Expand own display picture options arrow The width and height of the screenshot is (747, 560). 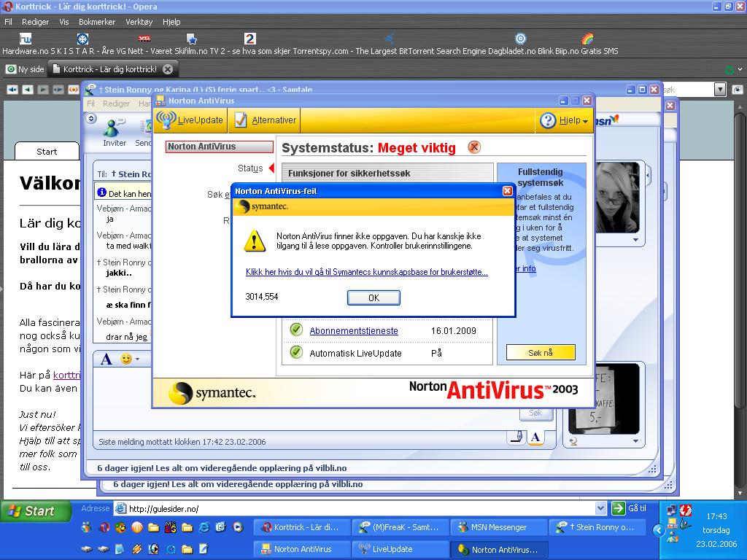tap(635, 441)
